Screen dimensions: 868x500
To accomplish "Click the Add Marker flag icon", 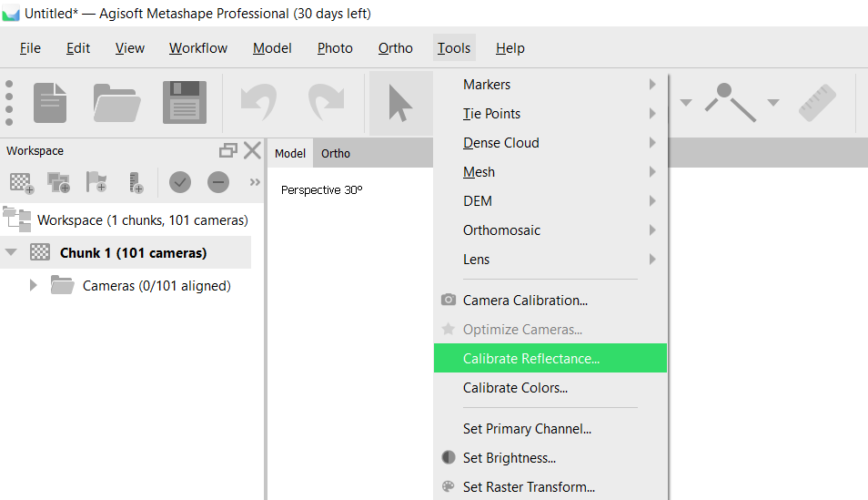I will [96, 182].
